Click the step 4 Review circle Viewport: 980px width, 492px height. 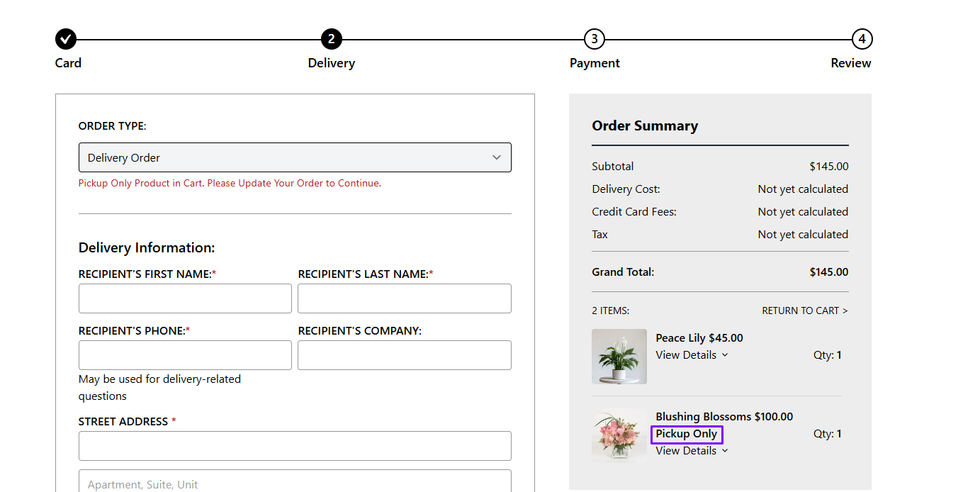click(x=862, y=39)
